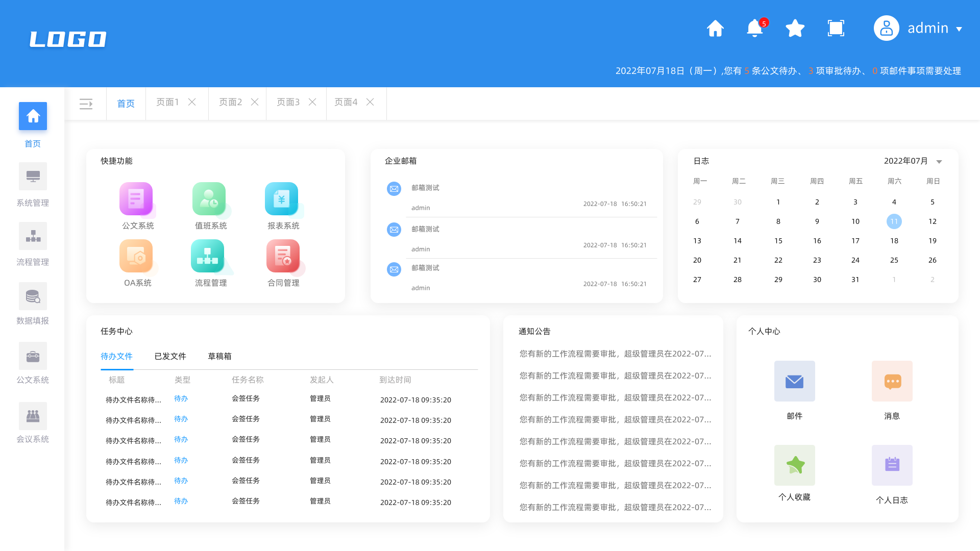Collapse the sidebar with the menu toggle icon
980x551 pixels.
point(86,104)
